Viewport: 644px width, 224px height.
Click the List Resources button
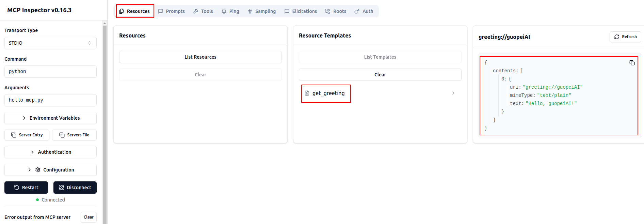coord(200,57)
